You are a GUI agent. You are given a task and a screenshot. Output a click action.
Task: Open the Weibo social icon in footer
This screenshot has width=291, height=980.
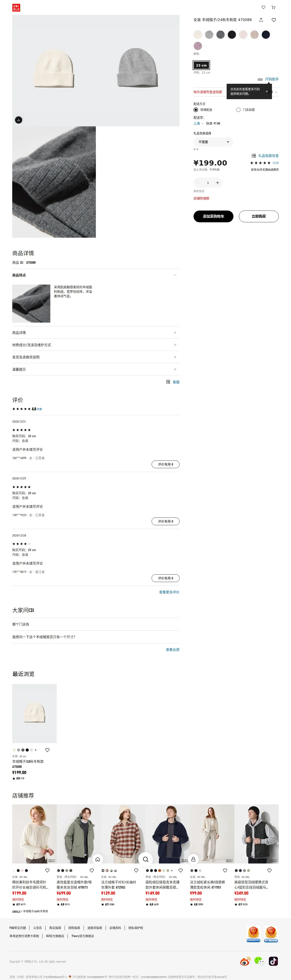pos(245,961)
